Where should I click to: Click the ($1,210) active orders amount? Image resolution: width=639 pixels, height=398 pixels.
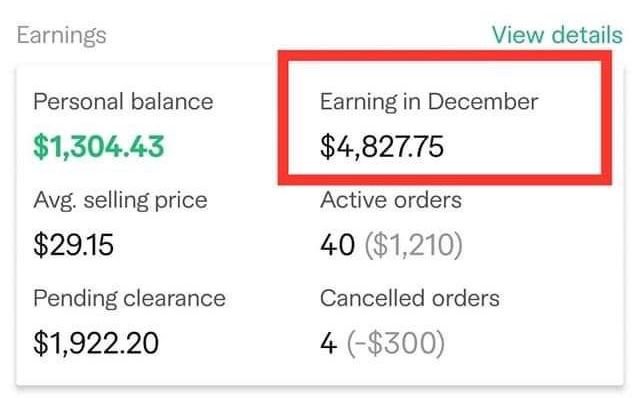point(413,245)
